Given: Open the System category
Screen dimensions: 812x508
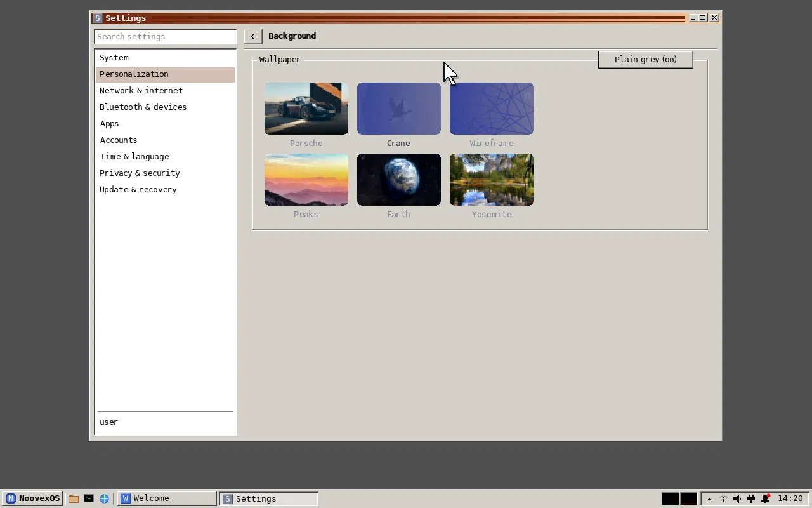Looking at the screenshot, I should point(166,58).
